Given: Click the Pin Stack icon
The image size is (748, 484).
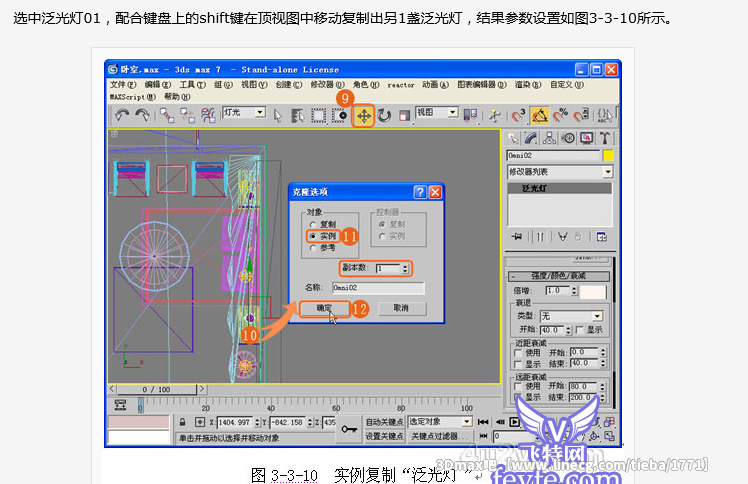Looking at the screenshot, I should pyautogui.click(x=516, y=237).
